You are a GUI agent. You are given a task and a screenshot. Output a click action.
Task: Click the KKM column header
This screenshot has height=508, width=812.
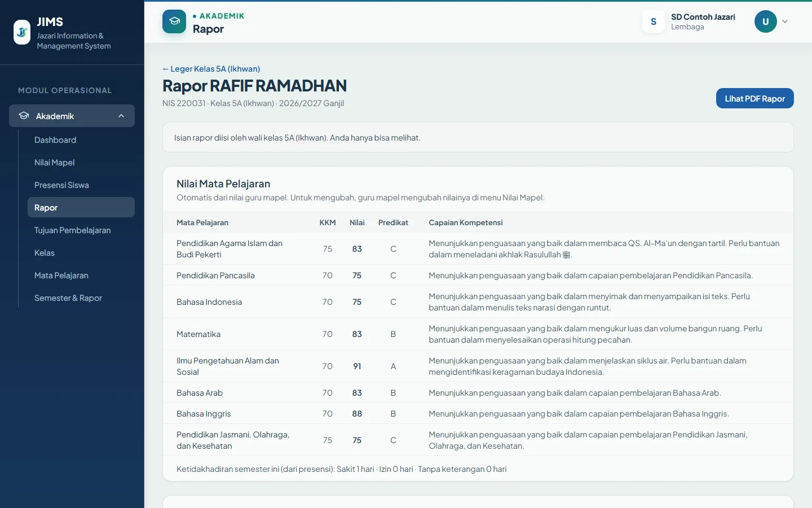328,222
